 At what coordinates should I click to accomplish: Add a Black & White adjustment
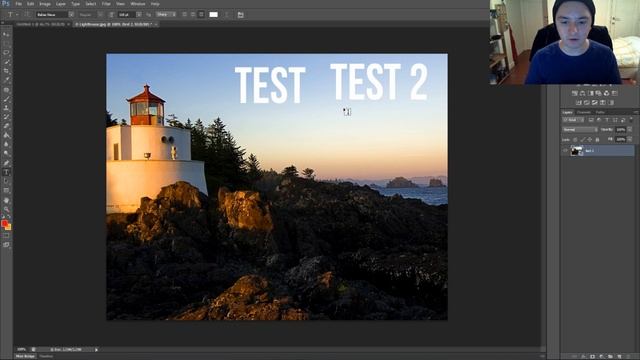(591, 93)
